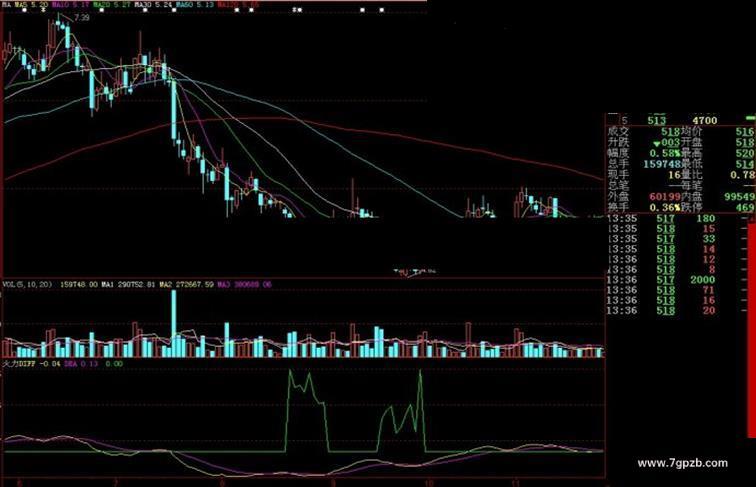756x487 pixels.
Task: Select the 开盘 opening price label
Action: [691, 142]
